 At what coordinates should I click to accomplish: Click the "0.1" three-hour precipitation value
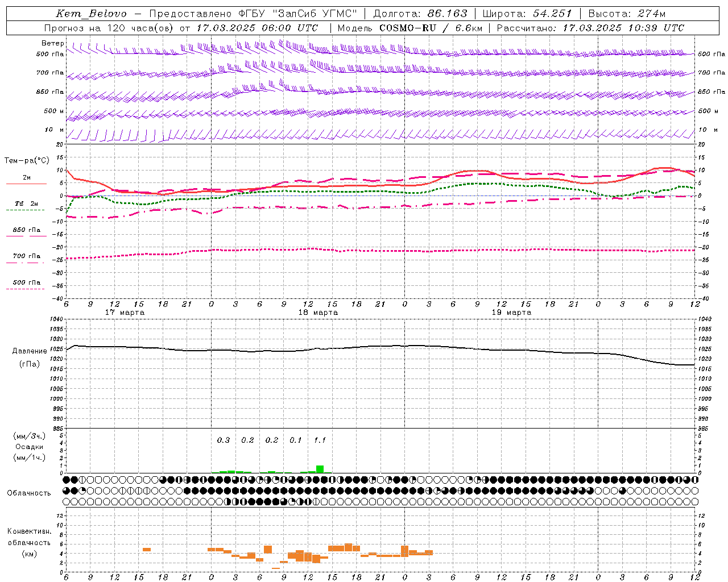(x=296, y=440)
